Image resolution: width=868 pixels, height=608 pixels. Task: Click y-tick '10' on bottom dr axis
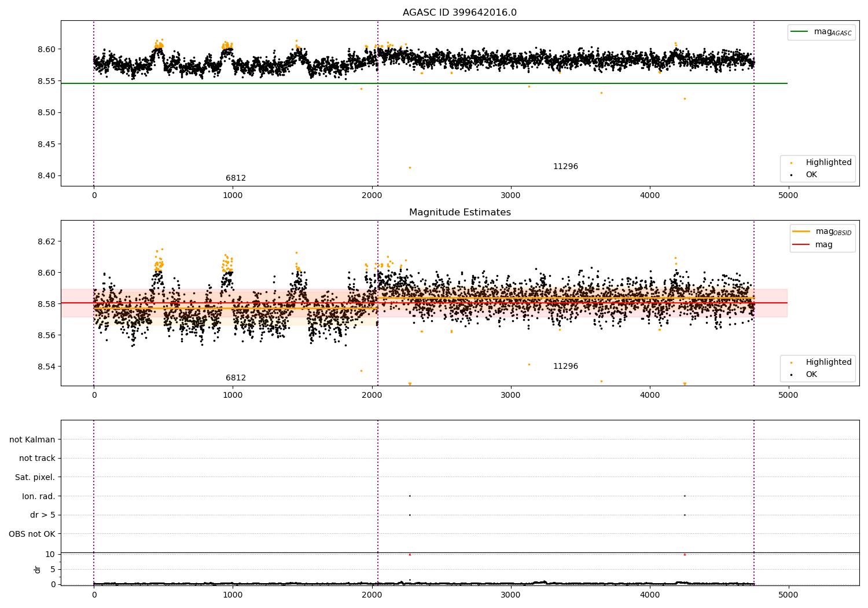[x=50, y=554]
